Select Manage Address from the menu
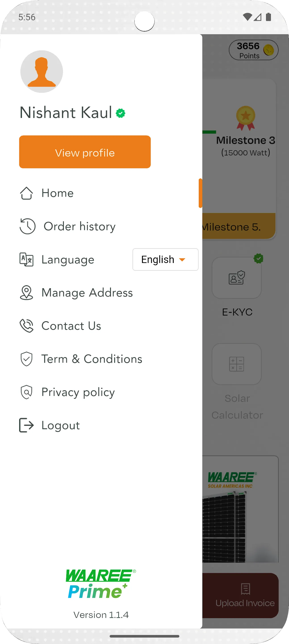 coord(87,293)
